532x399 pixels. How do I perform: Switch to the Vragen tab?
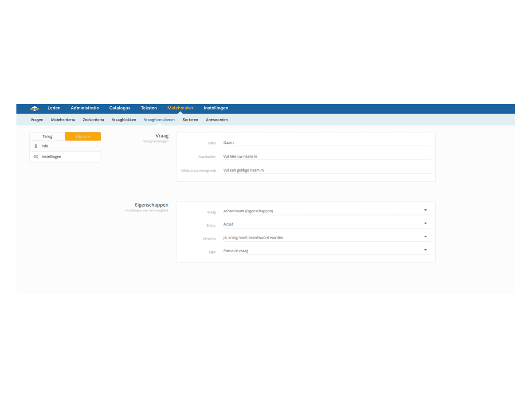(x=37, y=120)
